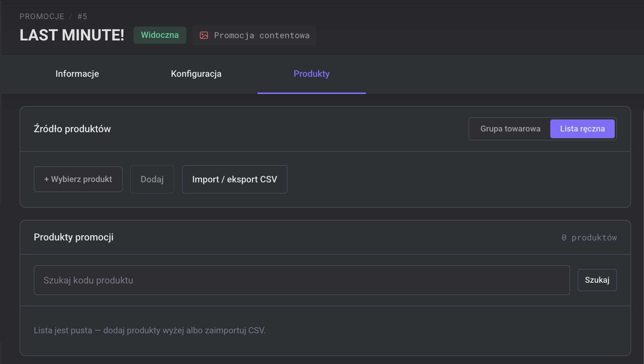Click the #5 breadcrumb text
The image size is (644, 364).
click(82, 16)
